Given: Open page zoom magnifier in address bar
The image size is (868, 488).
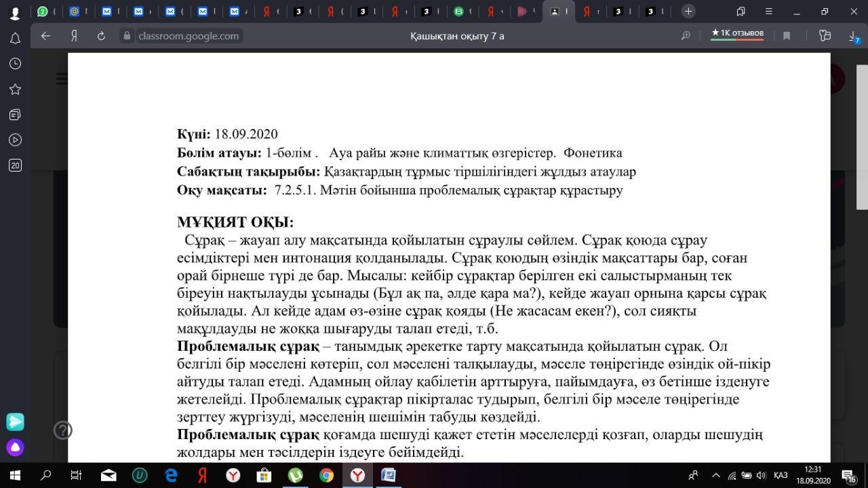Looking at the screenshot, I should [x=686, y=36].
